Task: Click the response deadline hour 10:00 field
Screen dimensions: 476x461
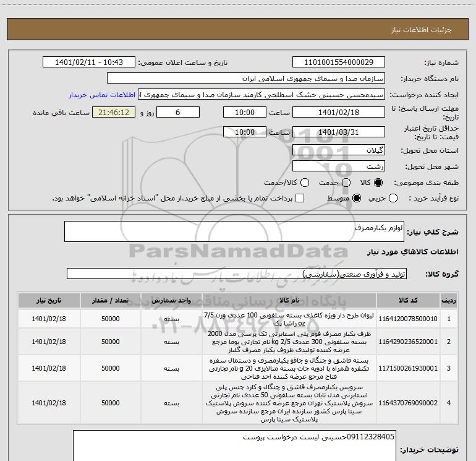Action: point(245,112)
